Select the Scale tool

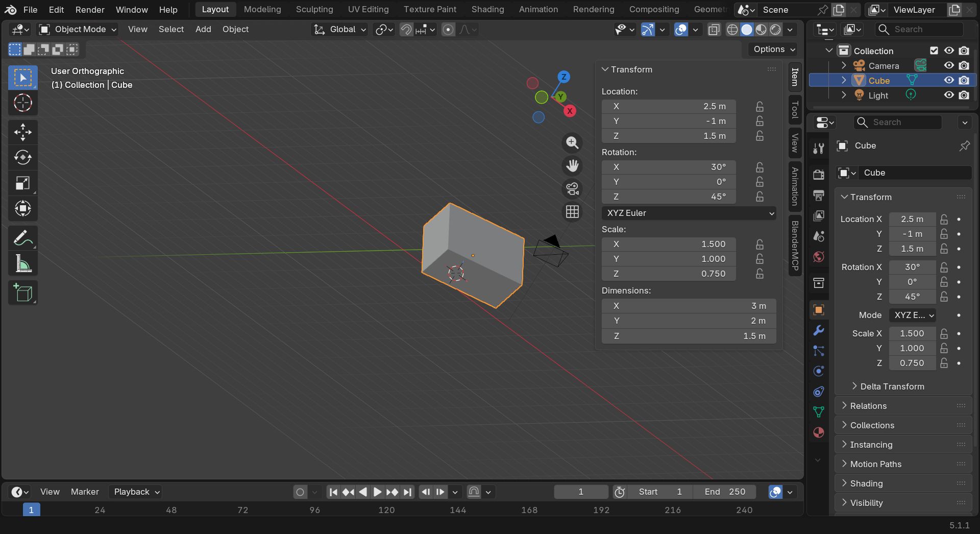click(x=22, y=183)
